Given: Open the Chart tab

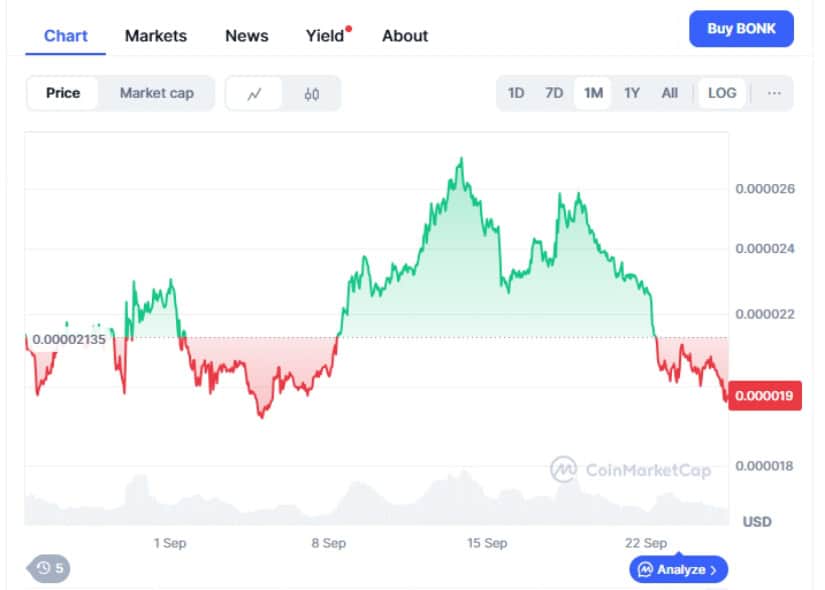Looking at the screenshot, I should tap(66, 36).
